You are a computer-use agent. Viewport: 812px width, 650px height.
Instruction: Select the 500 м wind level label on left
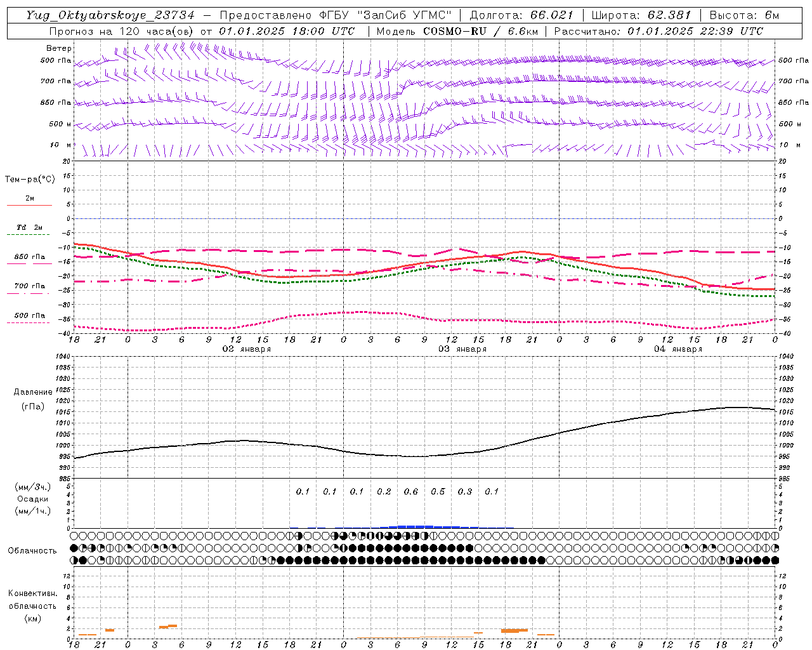(x=60, y=124)
